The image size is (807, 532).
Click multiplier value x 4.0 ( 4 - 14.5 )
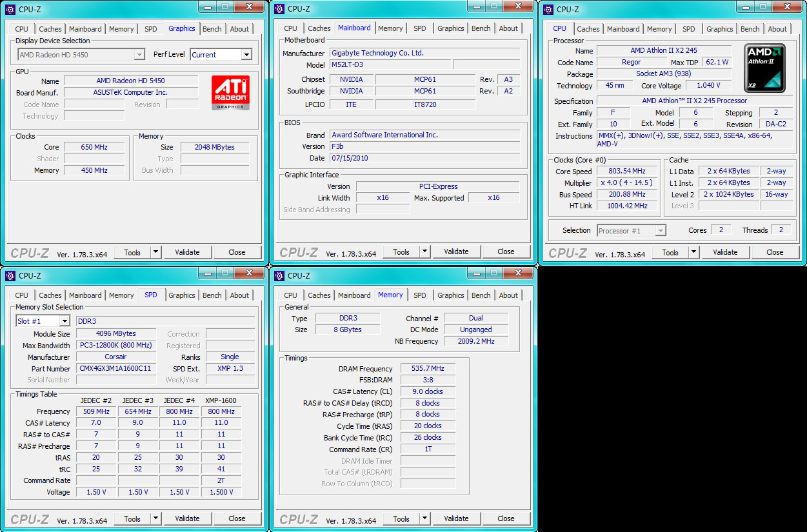[x=626, y=182]
